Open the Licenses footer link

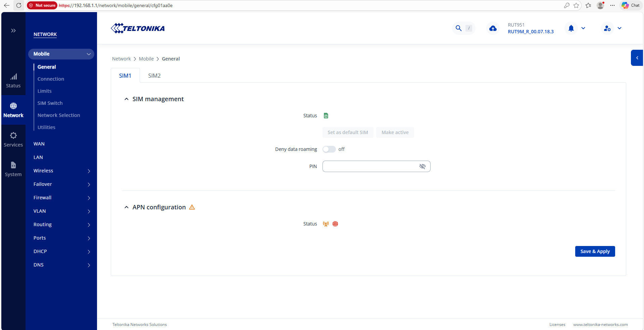557,325
